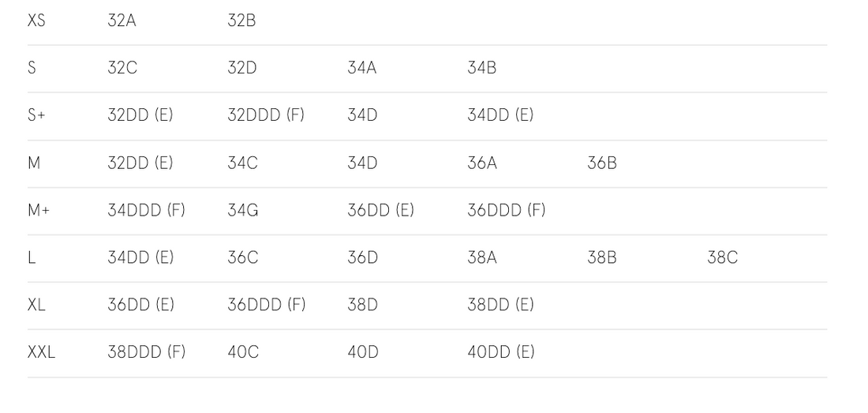Click the 36A cell
This screenshot has width=868, height=413.
coord(482,163)
